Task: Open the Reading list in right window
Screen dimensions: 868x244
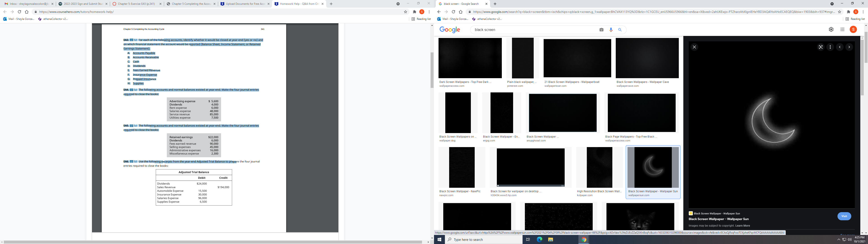Action: click(855, 19)
